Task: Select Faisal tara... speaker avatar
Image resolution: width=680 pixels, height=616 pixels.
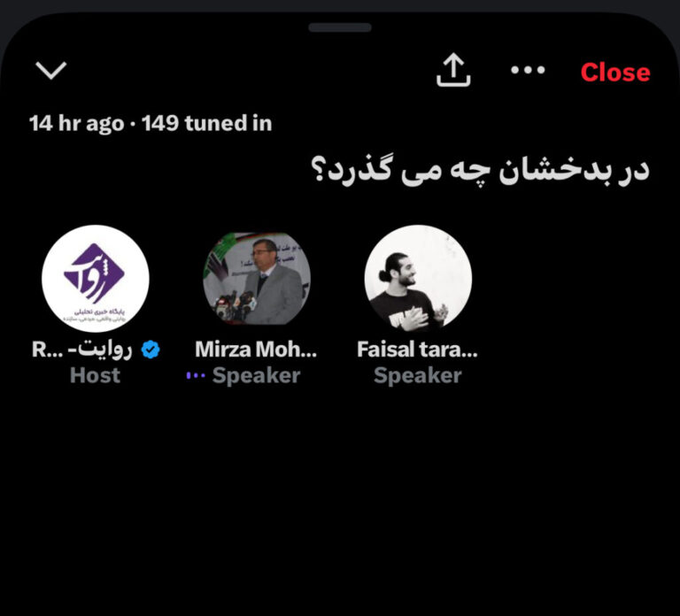Action: pyautogui.click(x=418, y=278)
